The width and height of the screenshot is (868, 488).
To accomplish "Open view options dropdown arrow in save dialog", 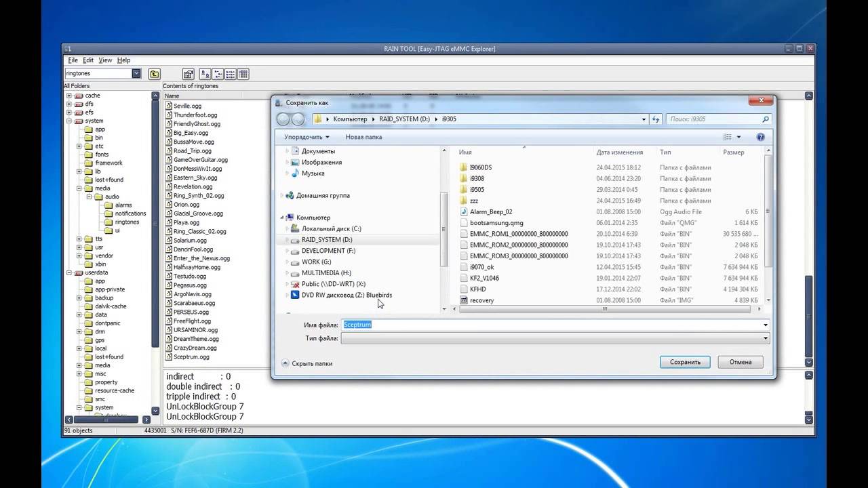I will [738, 137].
